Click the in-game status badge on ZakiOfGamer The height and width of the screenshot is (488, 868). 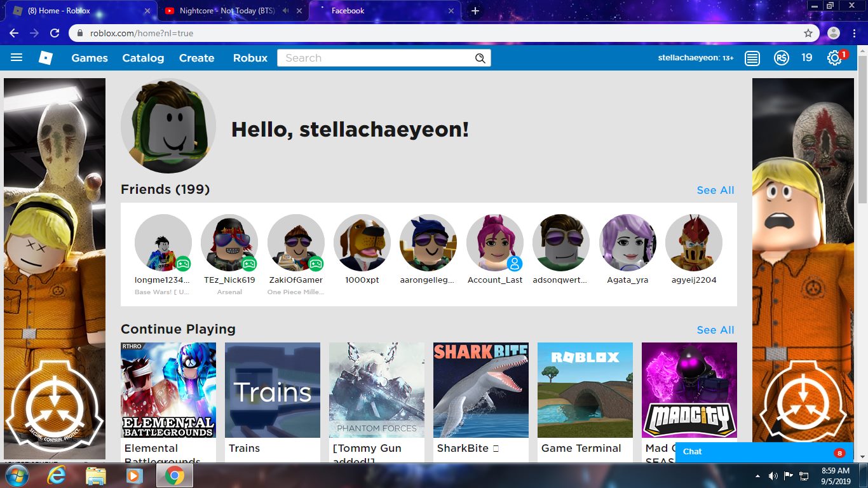pyautogui.click(x=316, y=263)
